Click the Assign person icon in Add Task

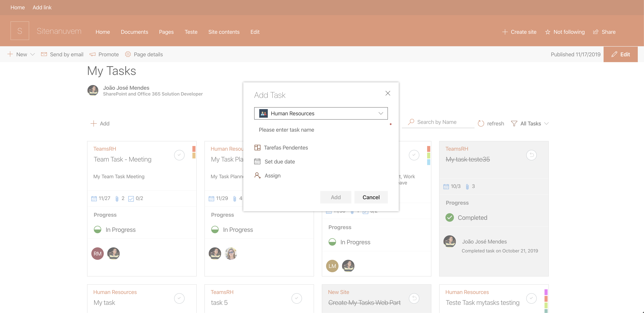(257, 175)
